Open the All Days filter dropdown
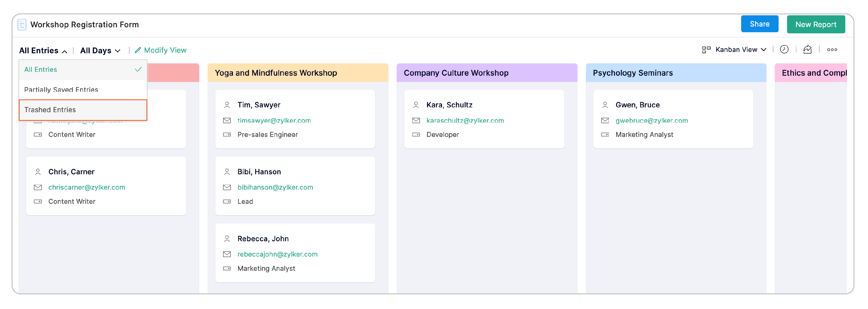 100,51
